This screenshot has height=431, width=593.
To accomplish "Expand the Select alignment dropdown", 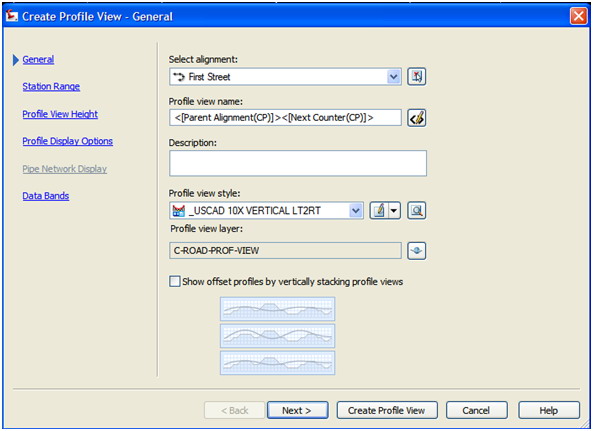I will click(x=393, y=77).
